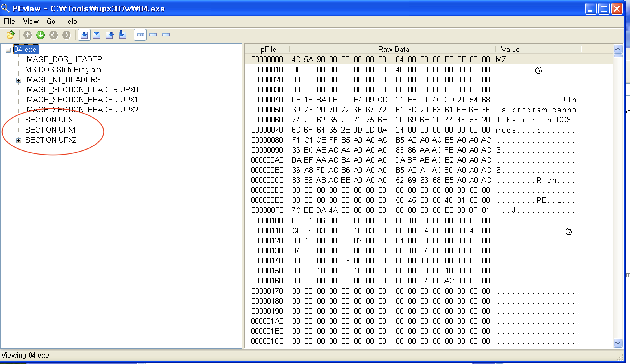This screenshot has width=630, height=364.
Task: Toggle the single-segment dword width view
Action: [166, 35]
